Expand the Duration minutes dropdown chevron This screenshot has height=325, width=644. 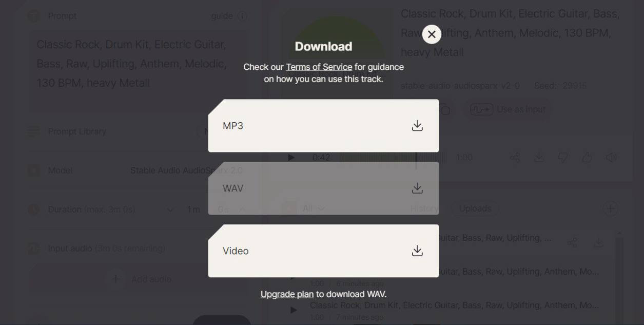point(170,209)
